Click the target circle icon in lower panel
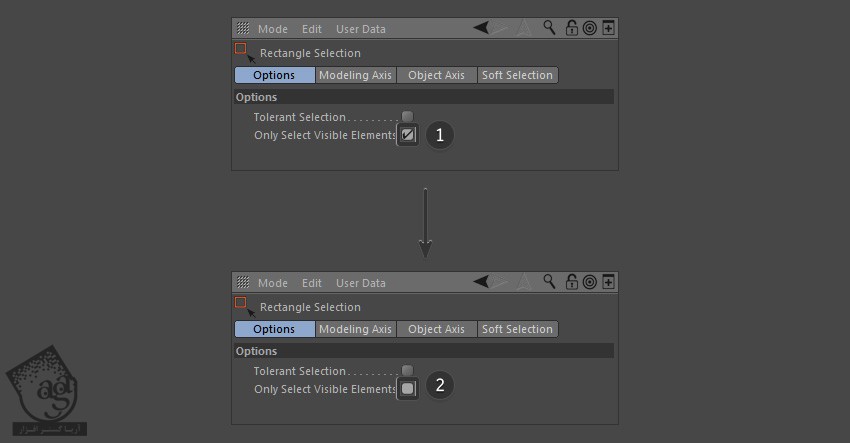Viewport: 850px width, 443px height. [x=589, y=282]
